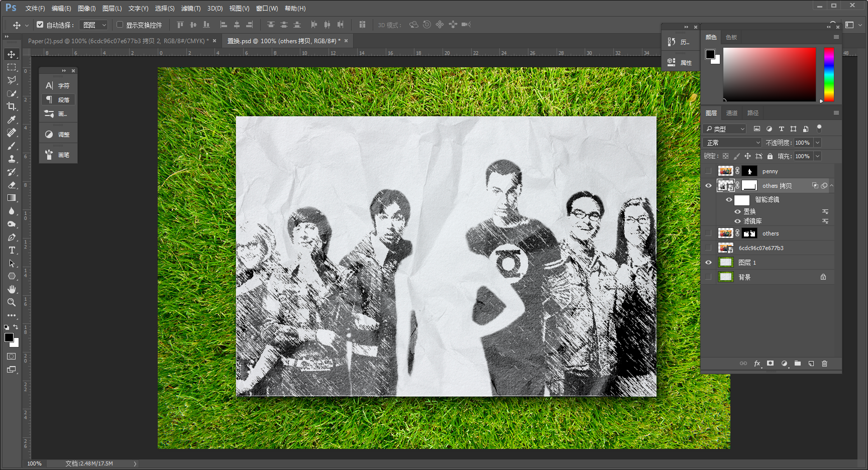Open the 段落 paragraph panel
868x470 pixels.
(58, 100)
